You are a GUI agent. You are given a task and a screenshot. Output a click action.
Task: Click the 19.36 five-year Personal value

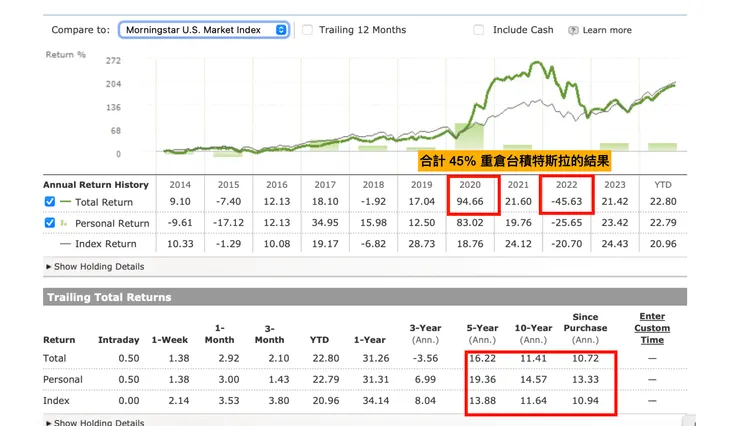[482, 379]
